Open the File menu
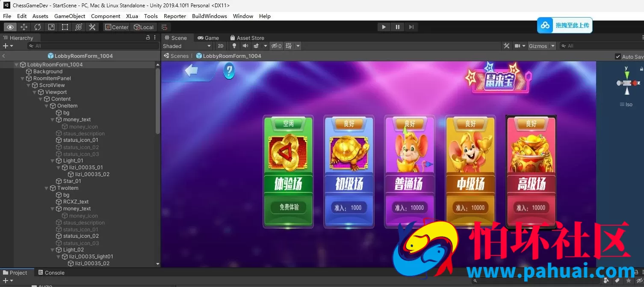The image size is (644, 287). coord(7,16)
